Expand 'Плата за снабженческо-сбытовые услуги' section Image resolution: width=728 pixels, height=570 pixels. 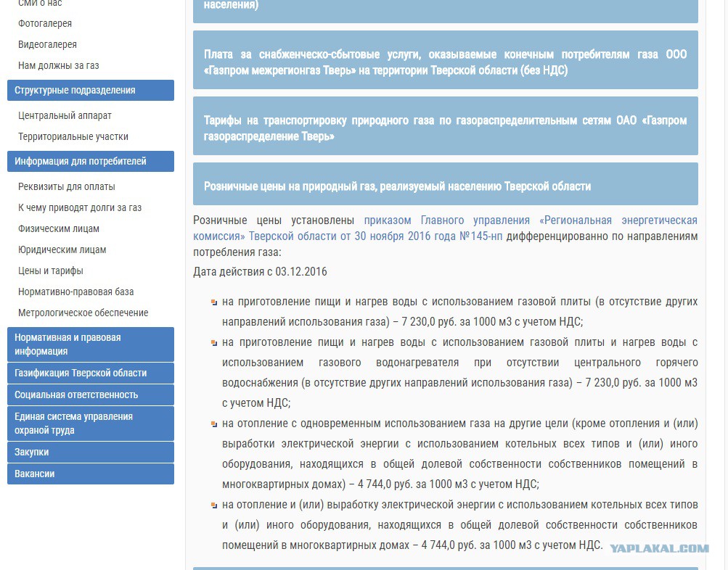445,60
